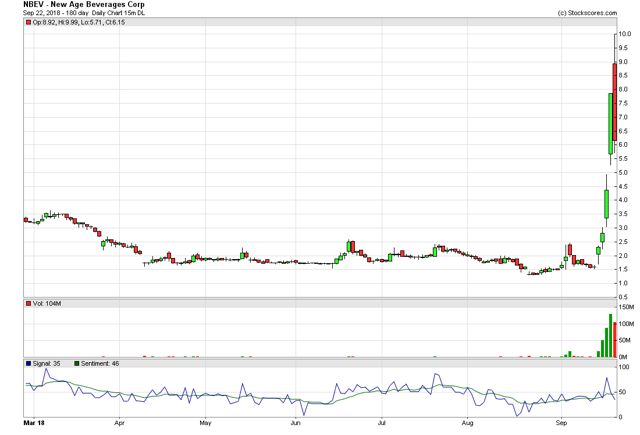This screenshot has height=435, width=640.
Task: Click the 'Apr' month axis label
Action: pos(120,423)
